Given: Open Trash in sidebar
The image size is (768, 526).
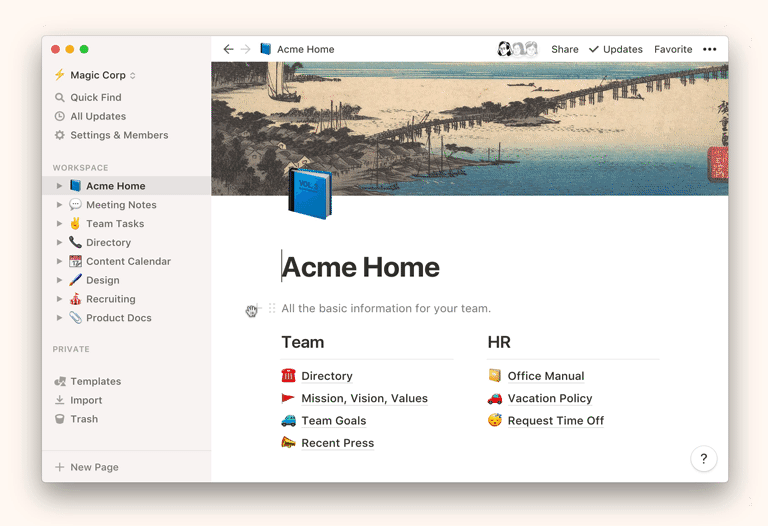Looking at the screenshot, I should coord(84,419).
